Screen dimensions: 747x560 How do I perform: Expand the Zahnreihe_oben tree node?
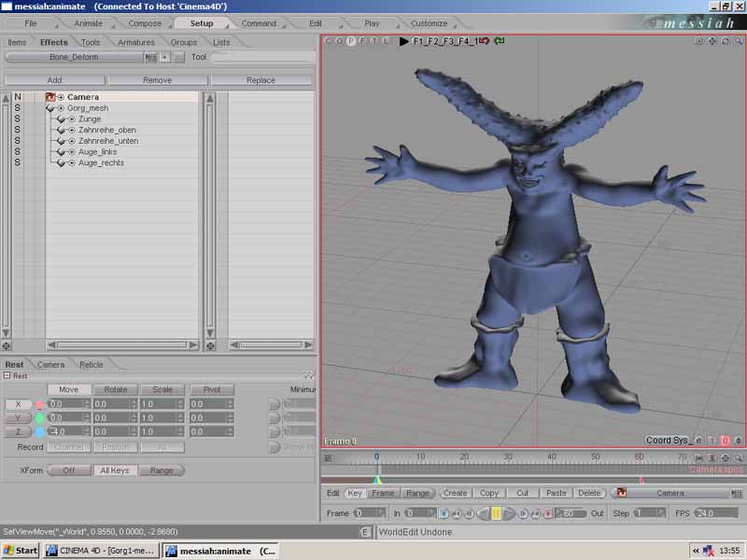tap(72, 130)
